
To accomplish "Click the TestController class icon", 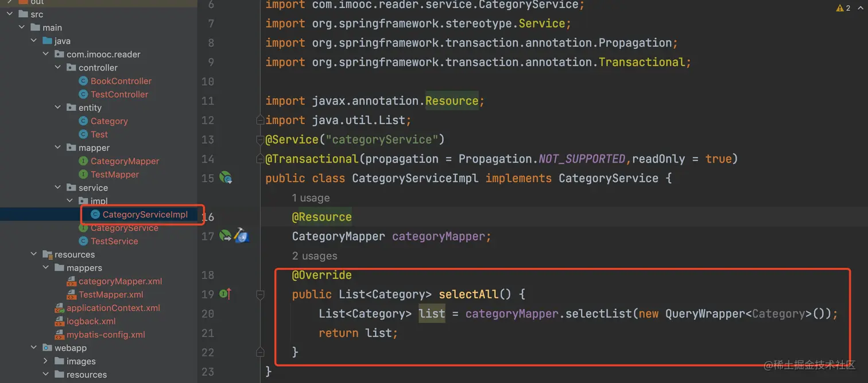I will 83,94.
